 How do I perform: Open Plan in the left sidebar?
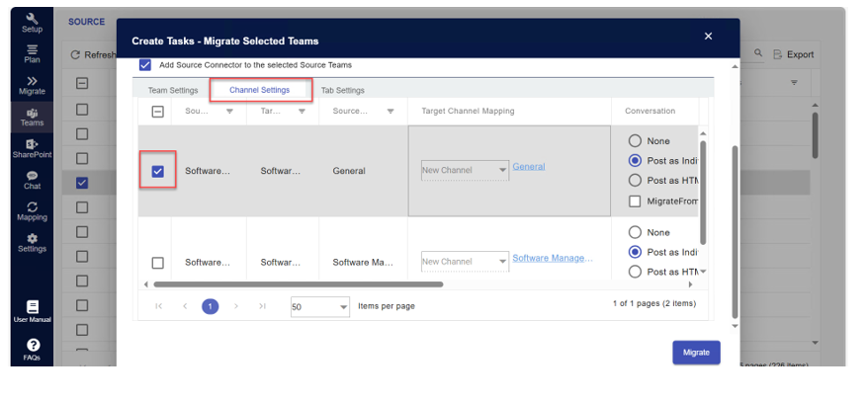[32, 54]
